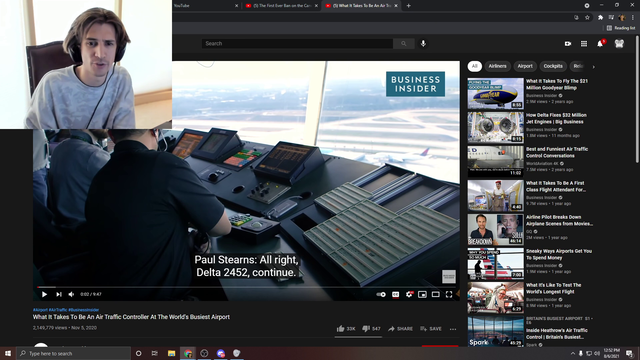
Task: Open 'How Delta Fixes $32 Million Jet Engines' link
Action: (x=556, y=118)
